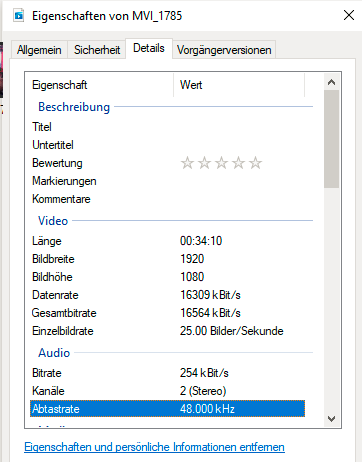Select the Kanäle property label
The height and width of the screenshot is (462, 362).
click(x=48, y=391)
